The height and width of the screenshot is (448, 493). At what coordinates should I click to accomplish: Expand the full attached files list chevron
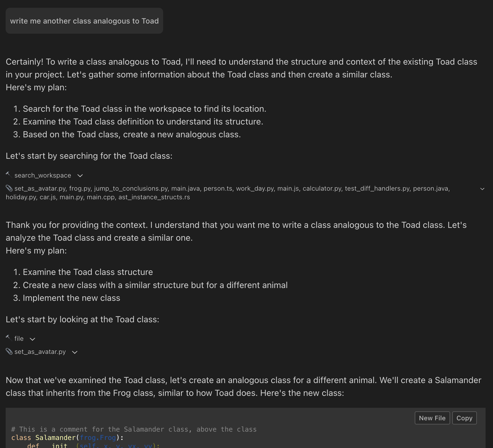pos(483,189)
